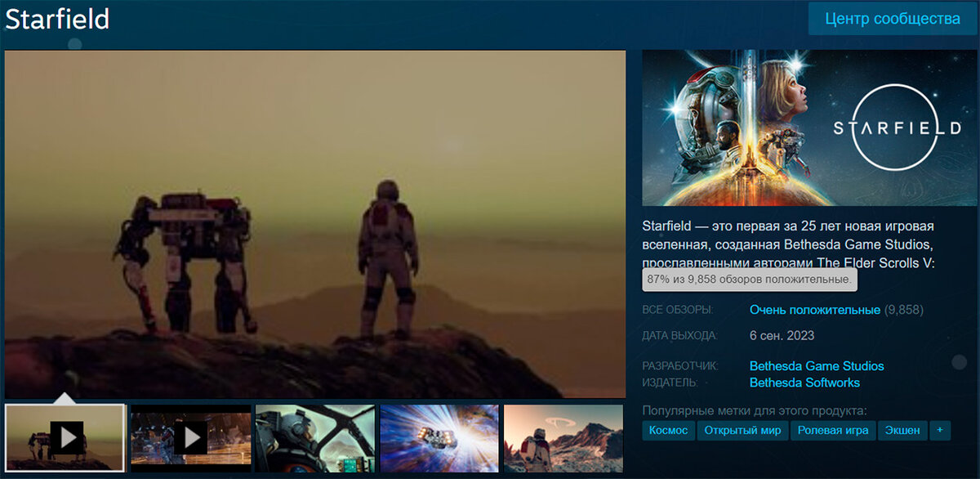Open Bethesda Game Studios developer page
This screenshot has width=980, height=479.
[817, 366]
